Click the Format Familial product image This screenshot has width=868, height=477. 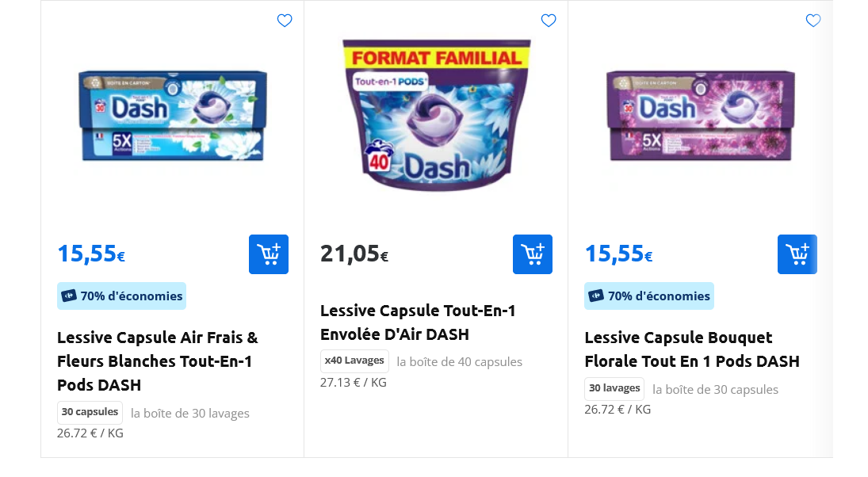point(435,115)
